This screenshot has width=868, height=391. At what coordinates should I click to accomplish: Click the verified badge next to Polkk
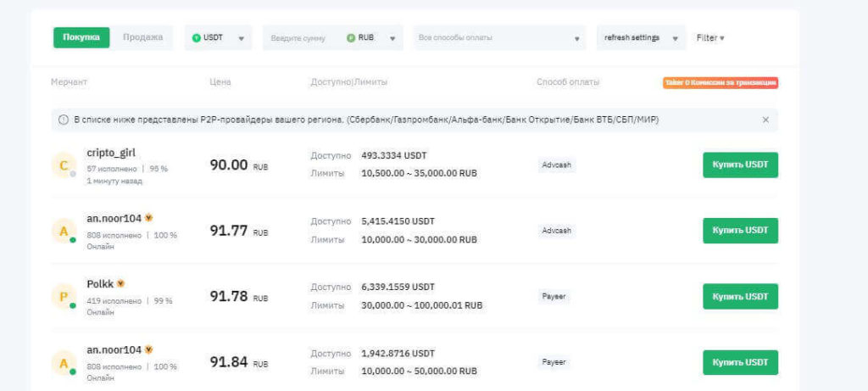click(x=120, y=283)
